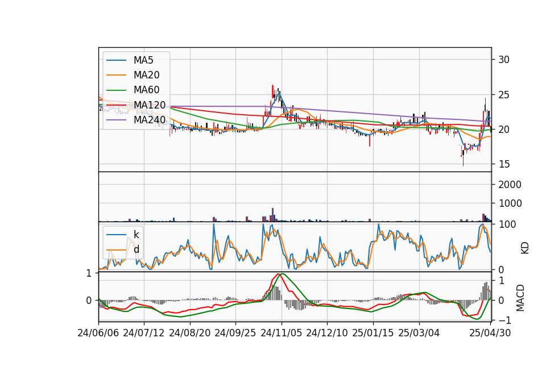546x392 pixels.
Task: Click the price axis value 15
Action: 504,164
